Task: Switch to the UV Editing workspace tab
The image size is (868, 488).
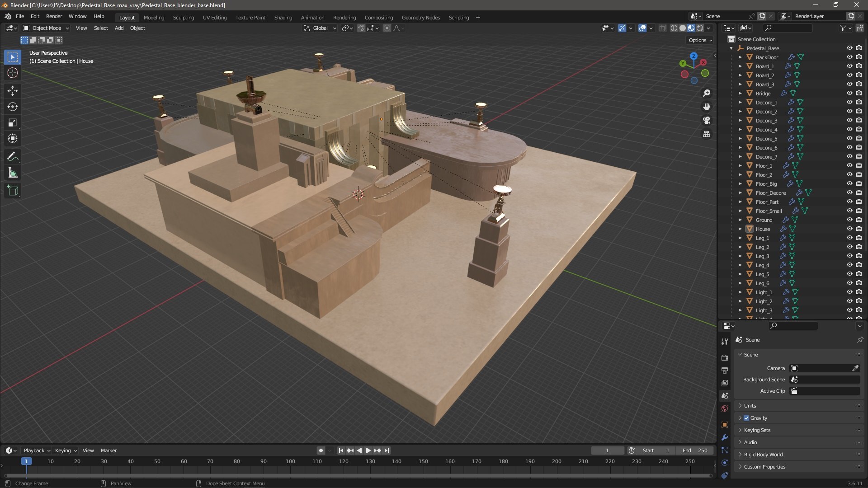Action: [x=215, y=18]
